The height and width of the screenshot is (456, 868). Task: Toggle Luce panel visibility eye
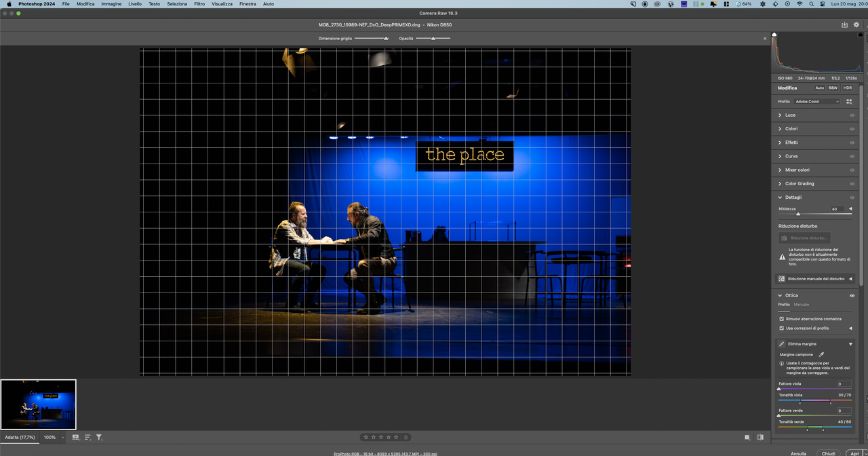pos(852,115)
